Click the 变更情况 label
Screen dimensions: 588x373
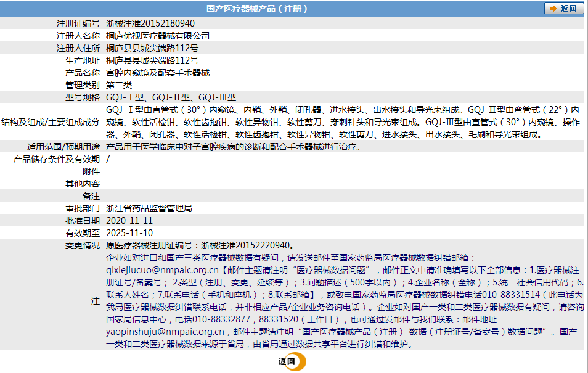point(83,245)
